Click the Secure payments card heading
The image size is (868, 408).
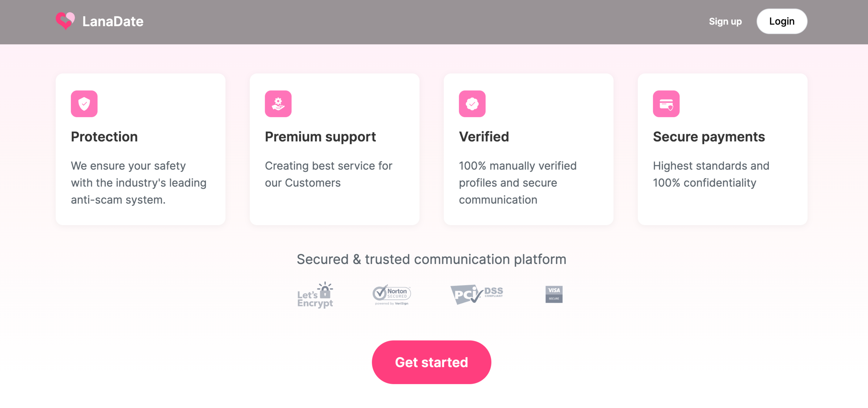click(709, 137)
